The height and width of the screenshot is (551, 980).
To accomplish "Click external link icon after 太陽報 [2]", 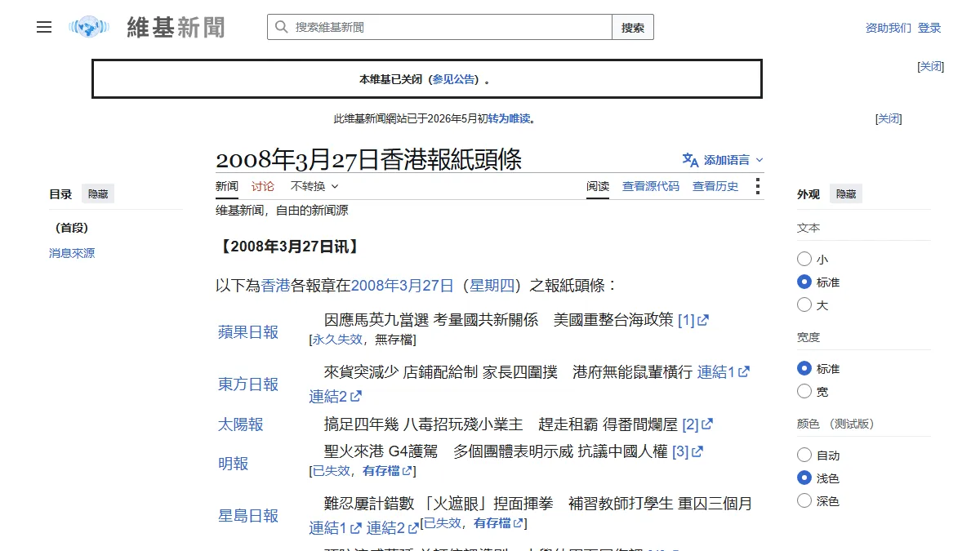I will tap(707, 424).
